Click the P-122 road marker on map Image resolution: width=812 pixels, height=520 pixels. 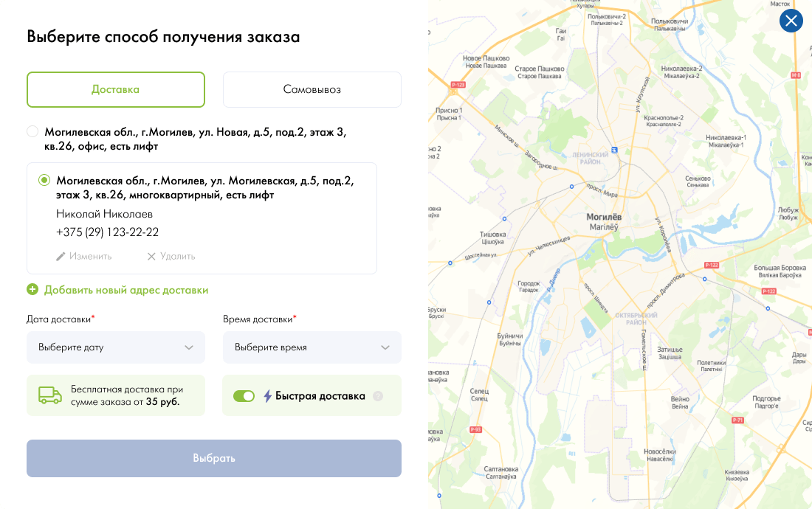click(x=712, y=265)
